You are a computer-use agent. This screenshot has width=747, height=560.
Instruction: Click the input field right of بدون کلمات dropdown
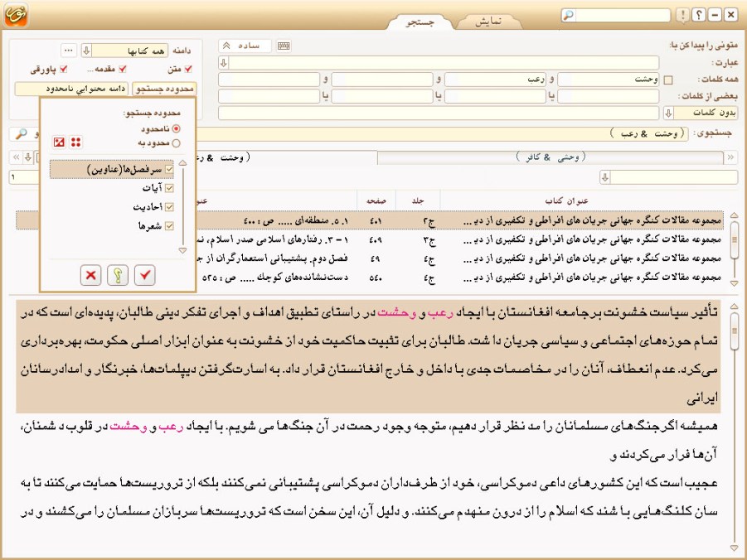439,113
